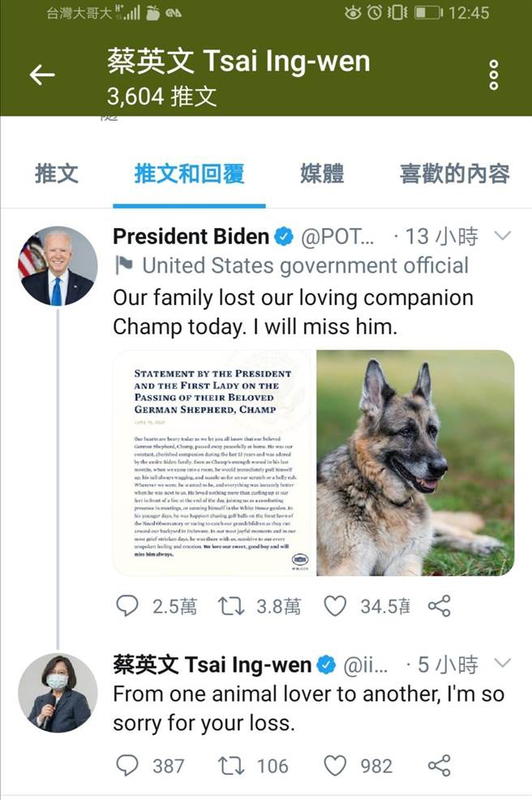Tap the back arrow in header

click(x=42, y=75)
